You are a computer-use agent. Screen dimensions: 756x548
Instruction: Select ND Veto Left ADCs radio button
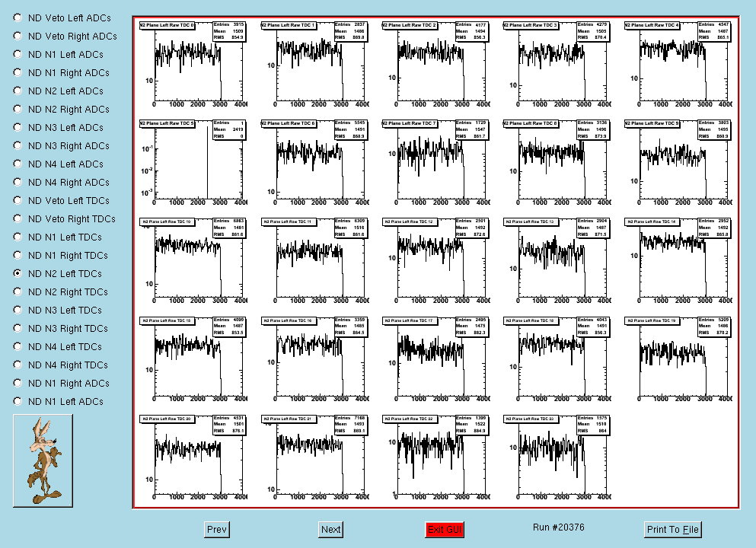[x=18, y=18]
